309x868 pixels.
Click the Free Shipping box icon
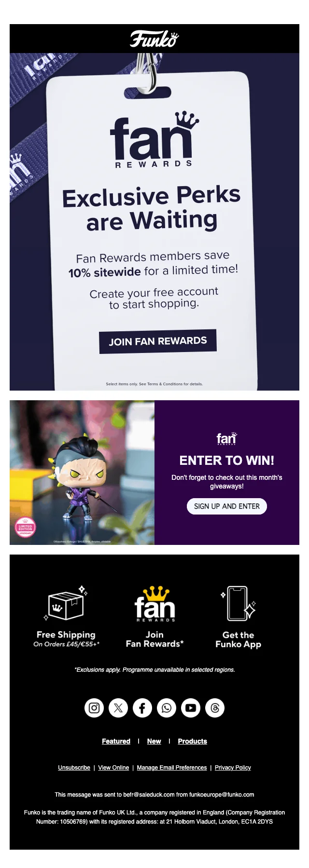(66, 603)
